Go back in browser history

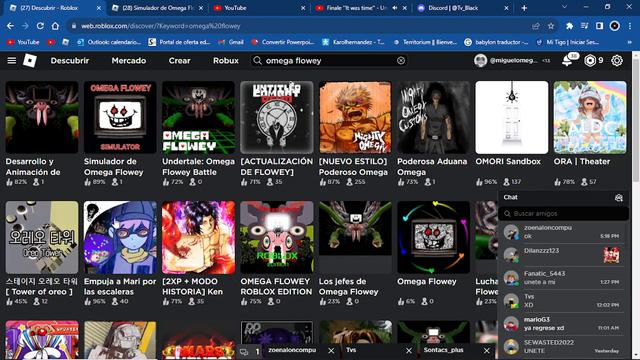[x=10, y=26]
